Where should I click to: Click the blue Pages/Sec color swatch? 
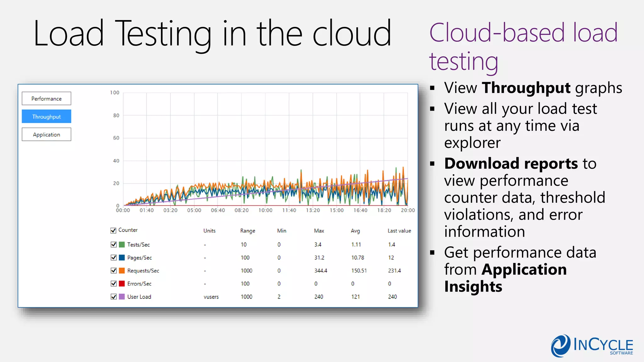pos(122,258)
